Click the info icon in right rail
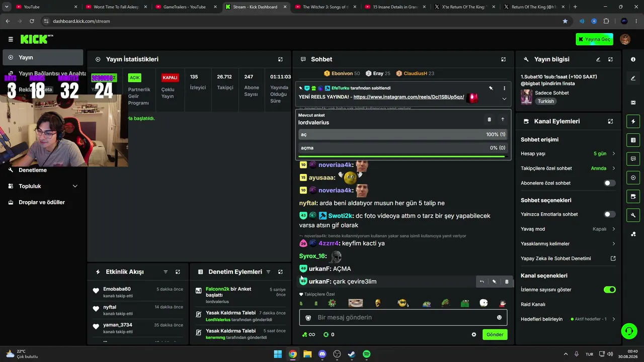The width and height of the screenshot is (644, 362). [633, 59]
